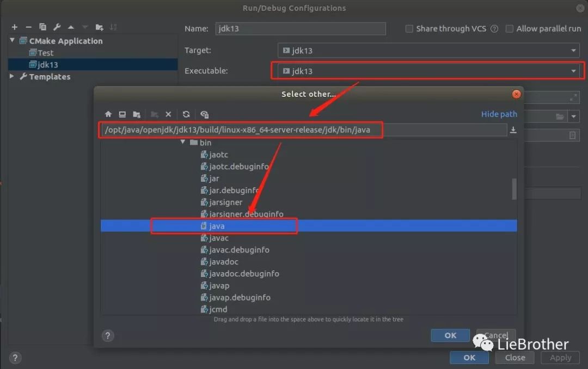Select javac.debuginfo file

click(235, 250)
